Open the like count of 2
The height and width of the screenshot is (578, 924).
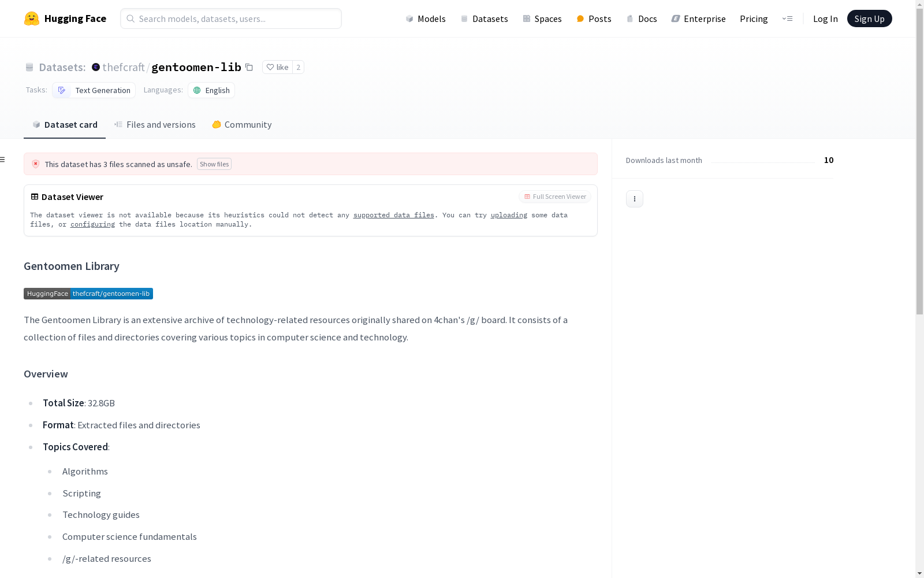click(x=298, y=67)
